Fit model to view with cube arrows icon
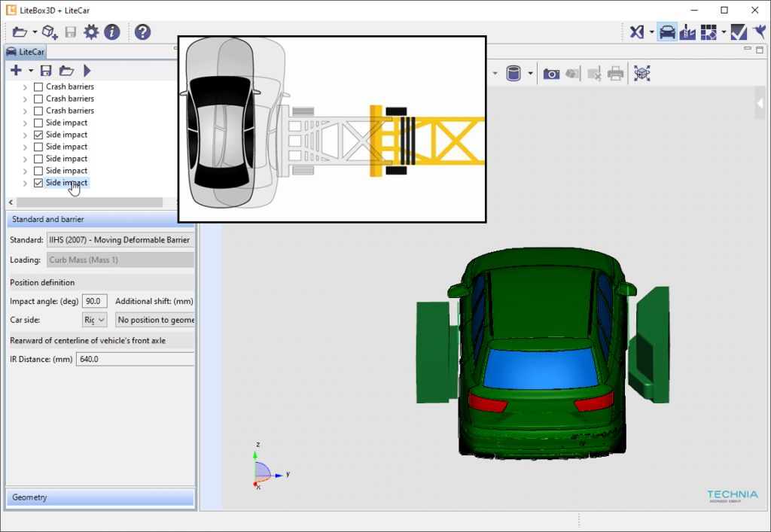 pyautogui.click(x=641, y=74)
